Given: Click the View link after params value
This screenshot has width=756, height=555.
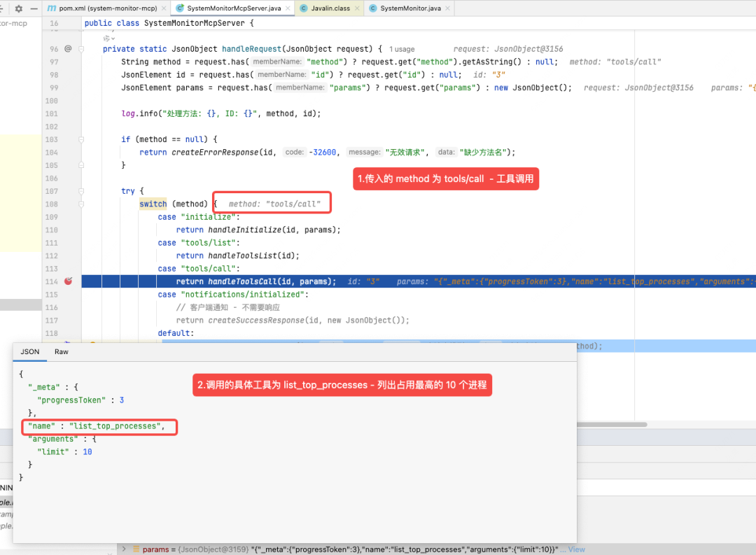Looking at the screenshot, I should [x=576, y=549].
